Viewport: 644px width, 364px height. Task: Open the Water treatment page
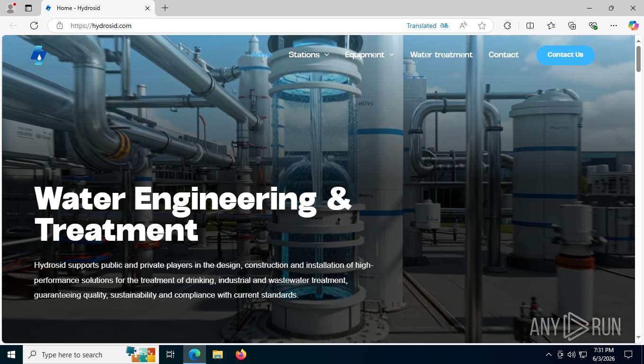pyautogui.click(x=441, y=55)
